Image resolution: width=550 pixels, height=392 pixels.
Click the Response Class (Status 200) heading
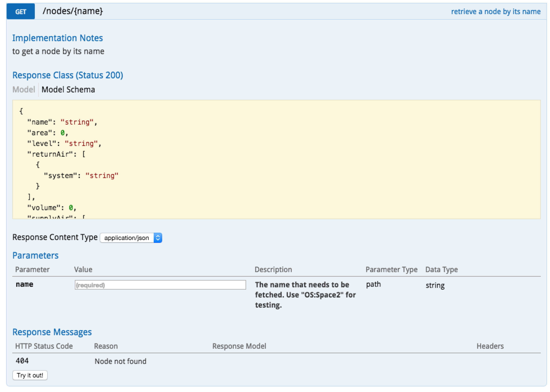pos(68,75)
